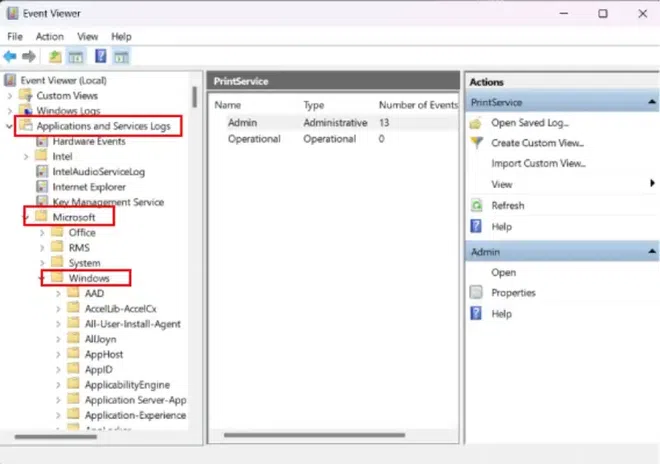Click the AppHost folder icon
Image resolution: width=660 pixels, height=464 pixels.
(74, 354)
